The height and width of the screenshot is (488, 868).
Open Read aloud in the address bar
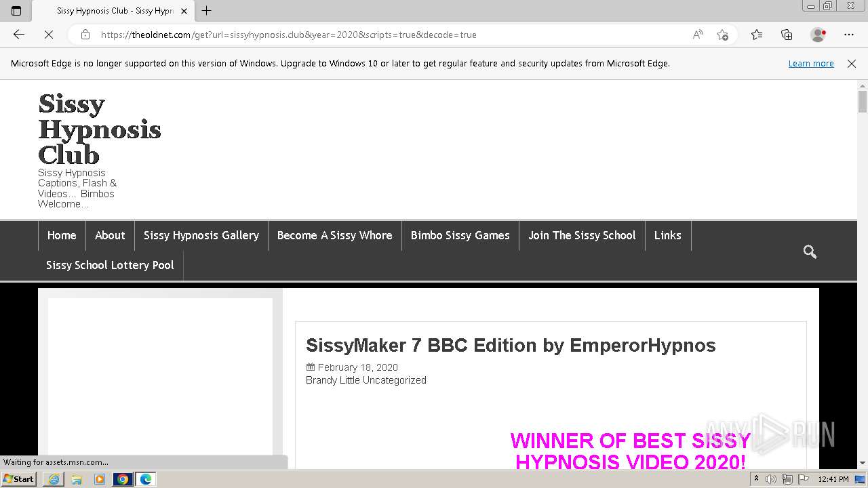698,35
